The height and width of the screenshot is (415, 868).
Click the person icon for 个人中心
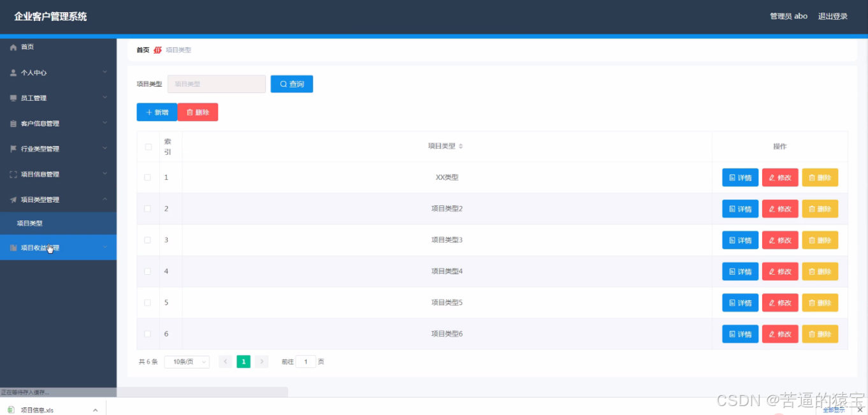click(x=13, y=73)
